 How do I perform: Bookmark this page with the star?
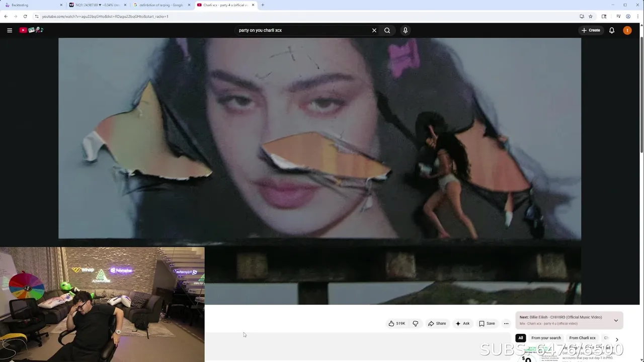pos(591,17)
